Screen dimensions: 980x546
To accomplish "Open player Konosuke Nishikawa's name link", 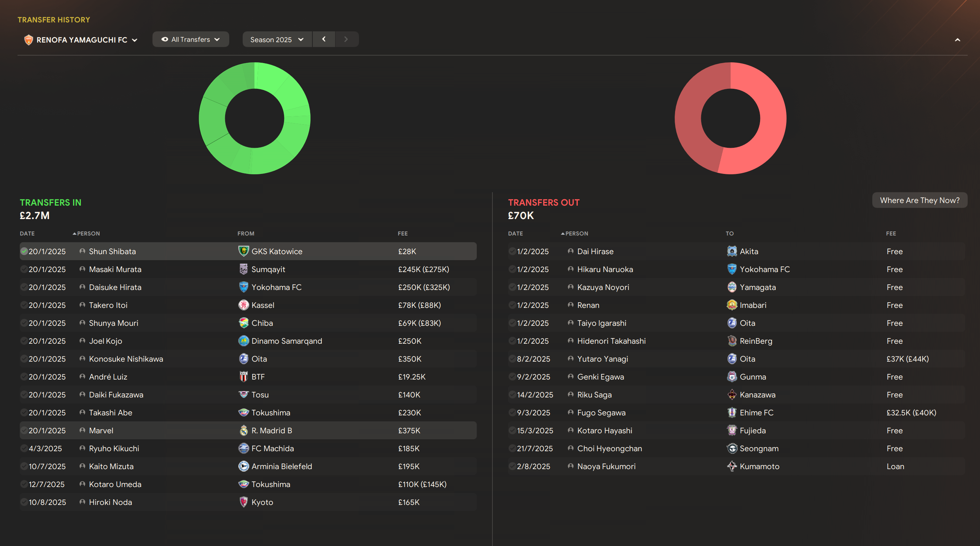I will 126,359.
